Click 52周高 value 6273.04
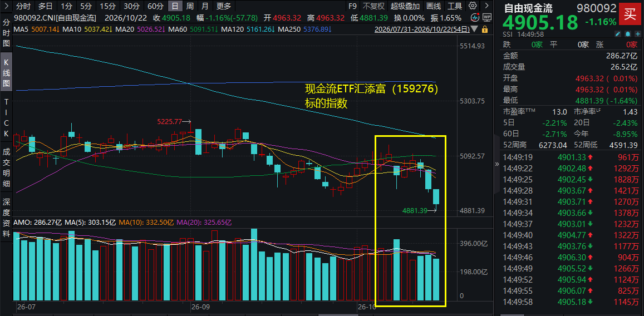The image size is (644, 316). pos(552,145)
